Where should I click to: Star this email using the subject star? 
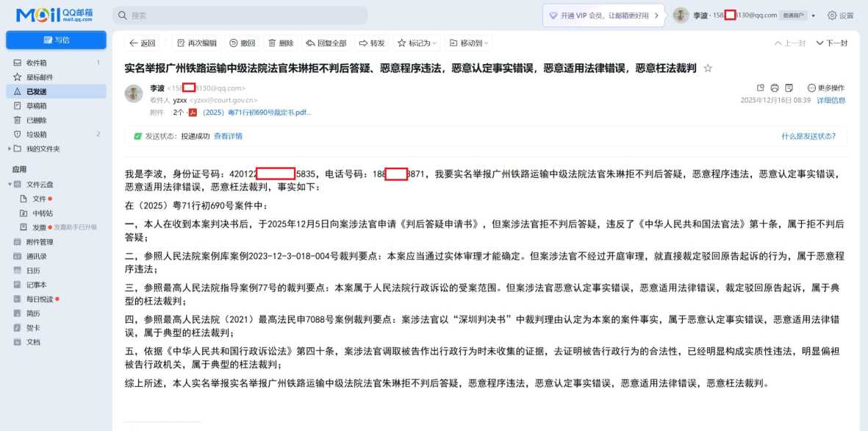click(x=707, y=67)
